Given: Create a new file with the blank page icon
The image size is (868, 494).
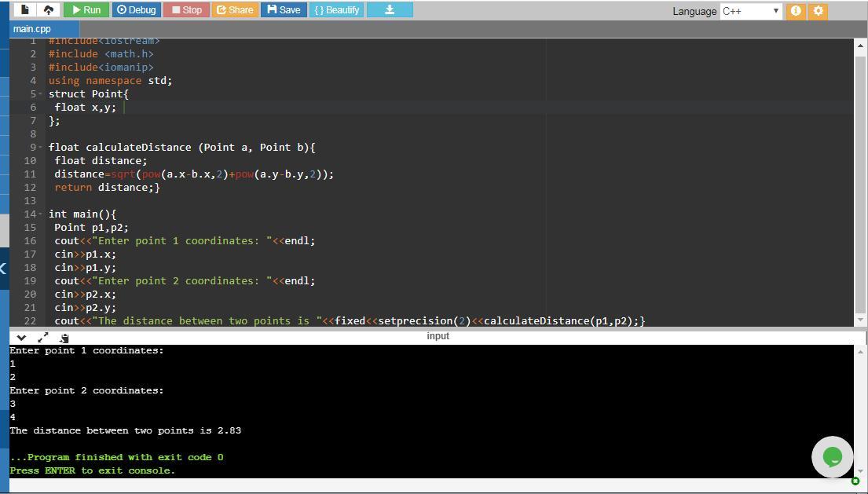Looking at the screenshot, I should pos(25,10).
